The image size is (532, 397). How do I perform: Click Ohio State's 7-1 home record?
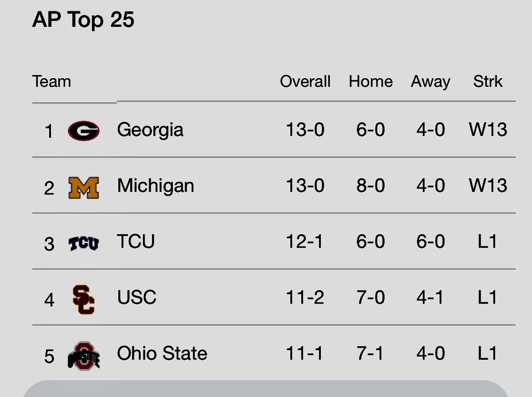pyautogui.click(x=370, y=353)
